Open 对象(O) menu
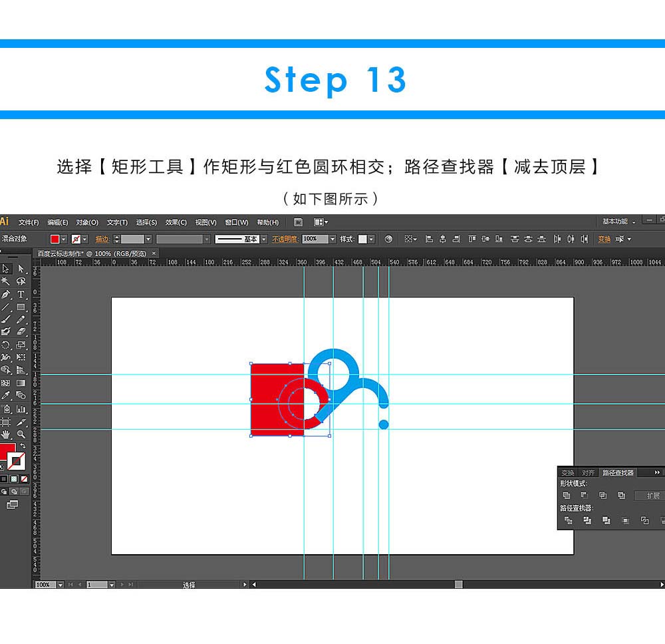Screen dimensions: 665x644 (87, 222)
